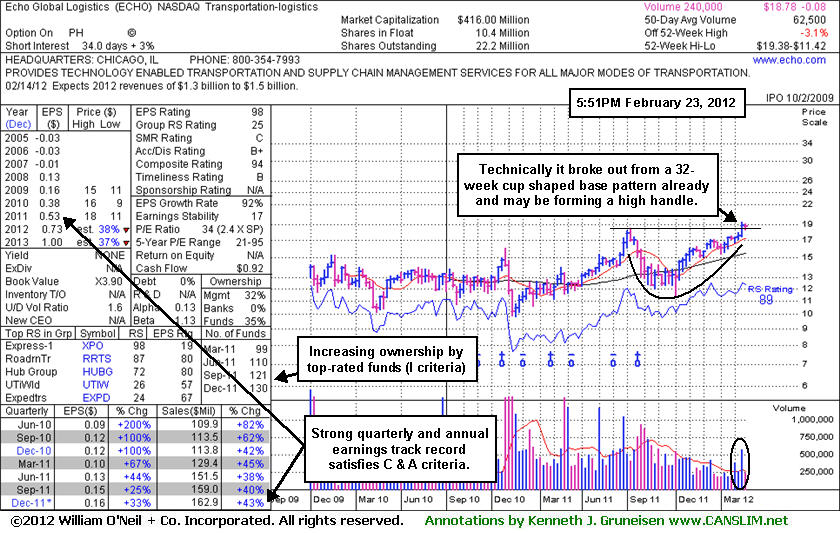Click the 50-Day Avg Volume value 62,500
The height and width of the screenshot is (533, 840).
(809, 20)
